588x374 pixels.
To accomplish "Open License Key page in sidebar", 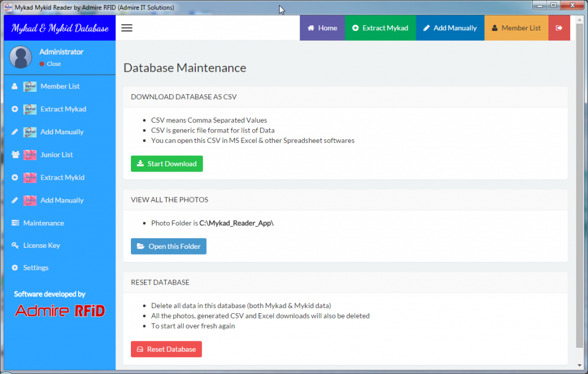I will click(x=41, y=246).
